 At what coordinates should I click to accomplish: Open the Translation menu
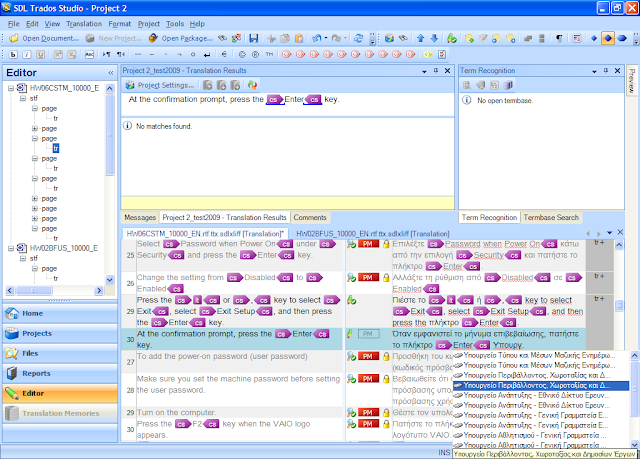click(84, 24)
